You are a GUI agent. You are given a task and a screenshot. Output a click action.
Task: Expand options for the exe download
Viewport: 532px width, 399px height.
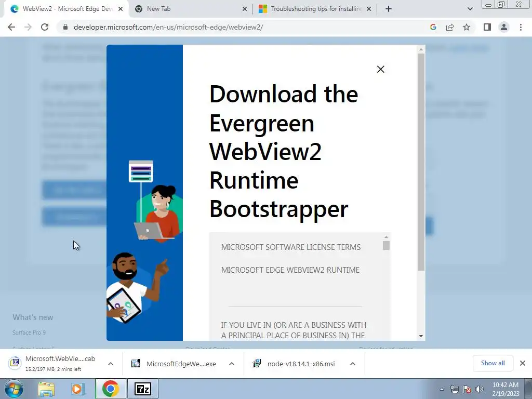tap(232, 364)
